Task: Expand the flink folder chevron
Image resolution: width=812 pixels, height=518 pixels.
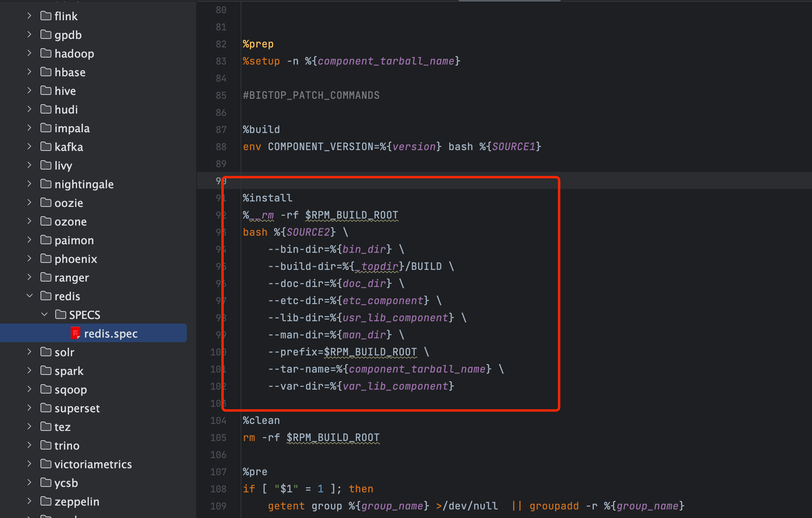Action: click(29, 16)
